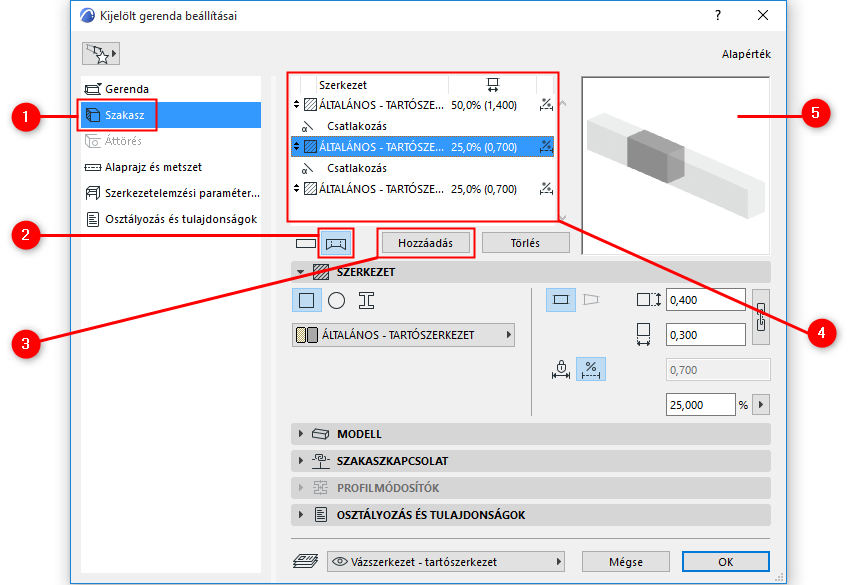This screenshot has width=852, height=585.
Task: Click the Törlés button
Action: 525,243
